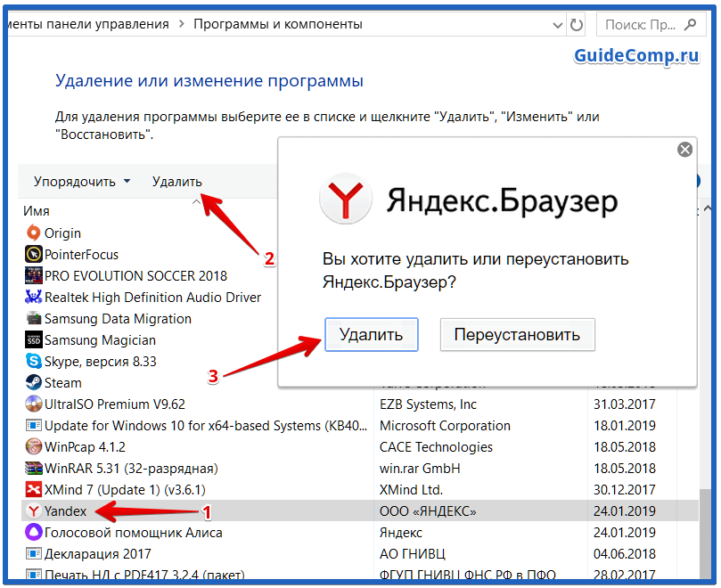Select Update for Windows 10 entry
Screen dimensions: 721x588
(x=206, y=425)
